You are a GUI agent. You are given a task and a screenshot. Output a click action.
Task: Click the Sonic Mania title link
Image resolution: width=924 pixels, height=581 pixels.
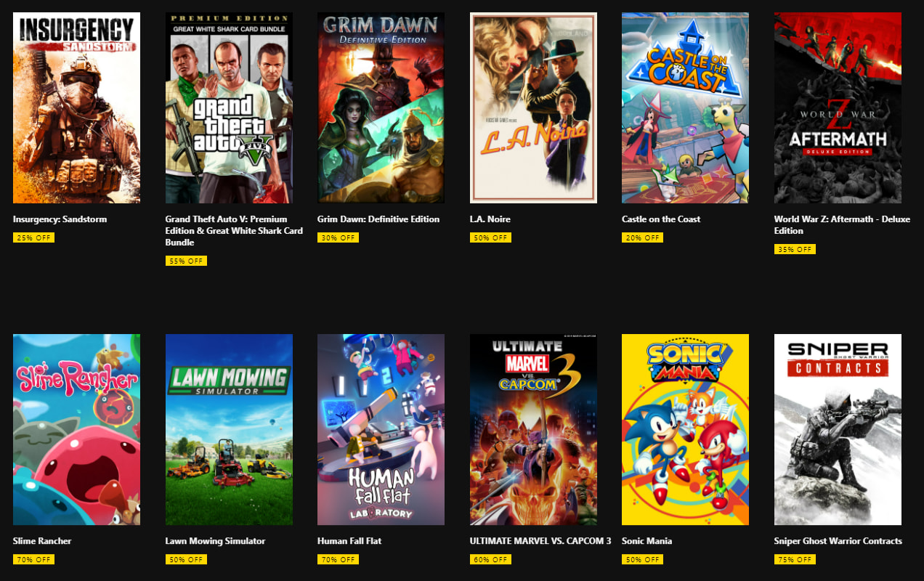pyautogui.click(x=647, y=541)
